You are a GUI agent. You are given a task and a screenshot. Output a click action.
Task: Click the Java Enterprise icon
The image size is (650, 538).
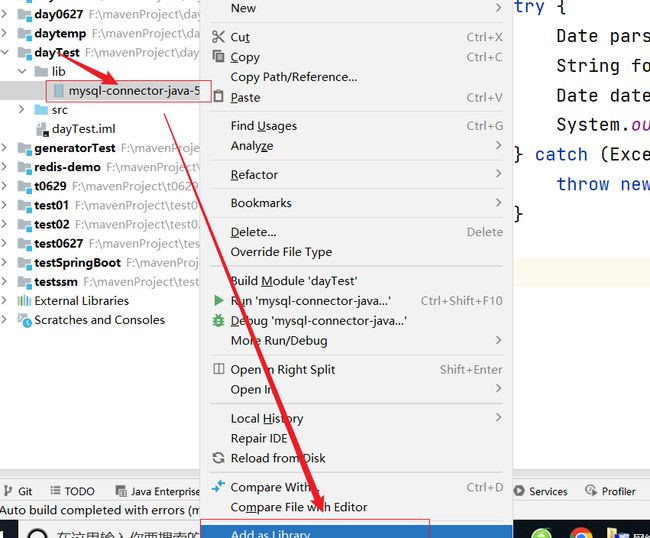121,491
